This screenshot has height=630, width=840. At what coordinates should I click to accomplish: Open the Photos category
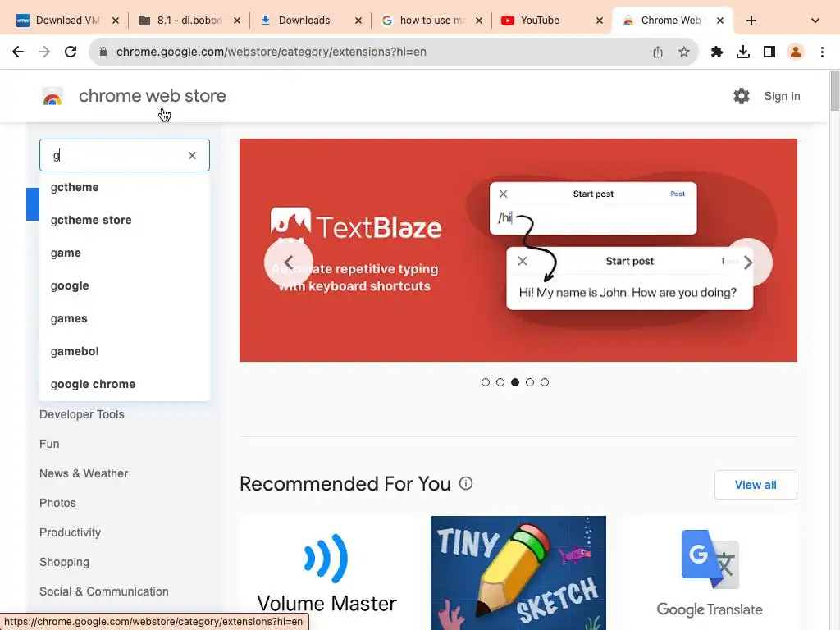[58, 503]
